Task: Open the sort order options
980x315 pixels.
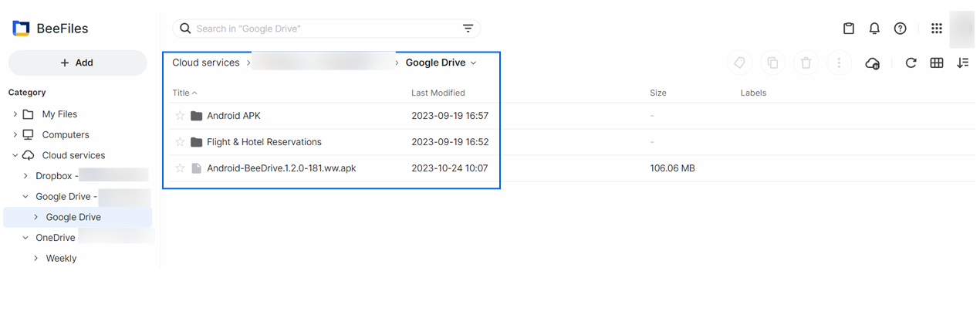Action: [962, 63]
